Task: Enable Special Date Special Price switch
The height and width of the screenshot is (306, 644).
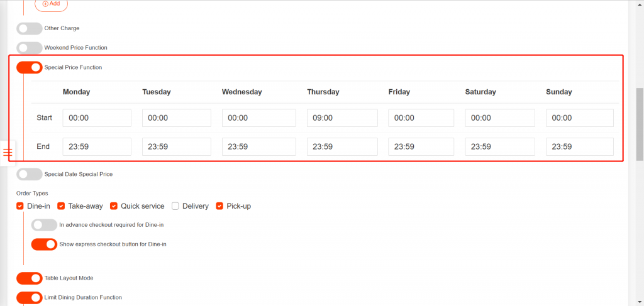Action: (30, 174)
